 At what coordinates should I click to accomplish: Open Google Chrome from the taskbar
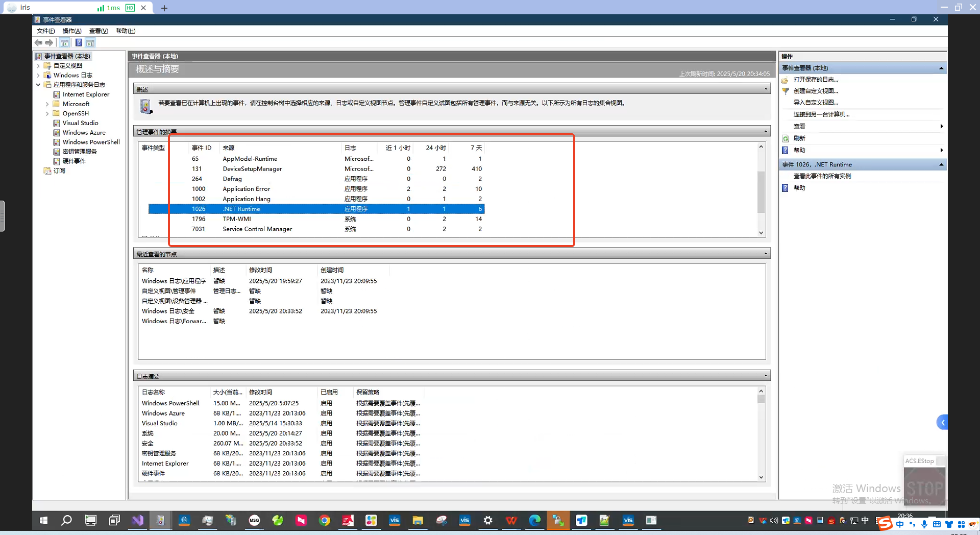pyautogui.click(x=325, y=520)
